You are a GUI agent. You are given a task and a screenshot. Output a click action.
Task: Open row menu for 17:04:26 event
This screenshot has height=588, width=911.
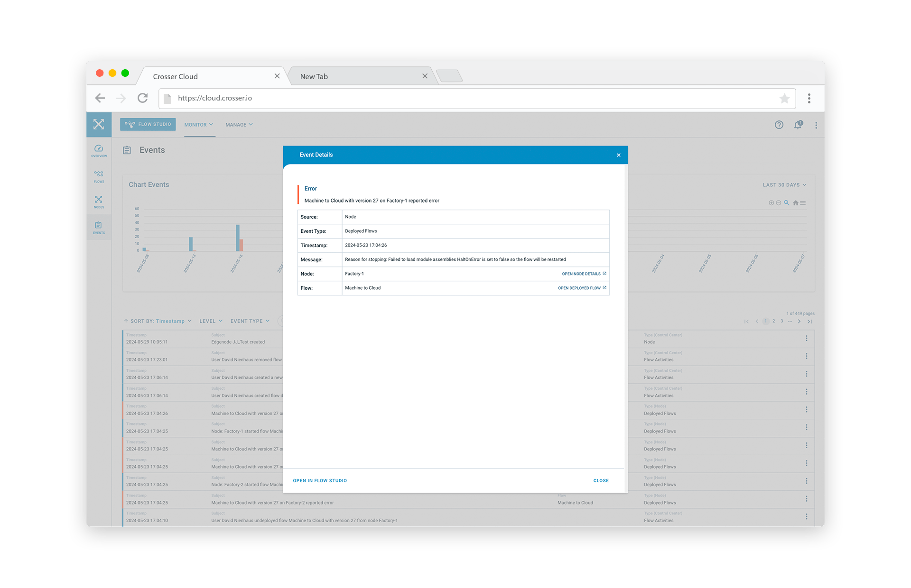pos(806,410)
